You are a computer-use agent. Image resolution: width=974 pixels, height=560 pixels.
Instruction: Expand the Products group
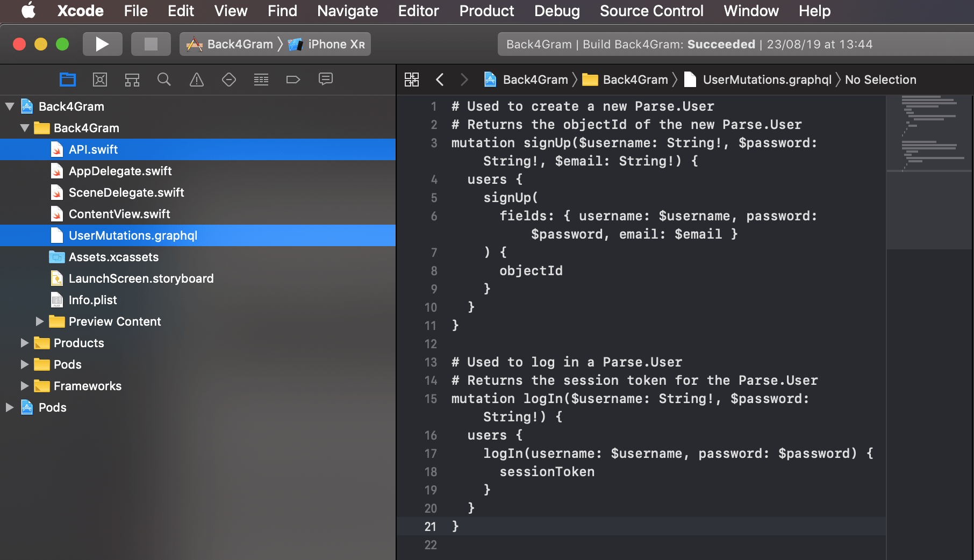tap(24, 342)
